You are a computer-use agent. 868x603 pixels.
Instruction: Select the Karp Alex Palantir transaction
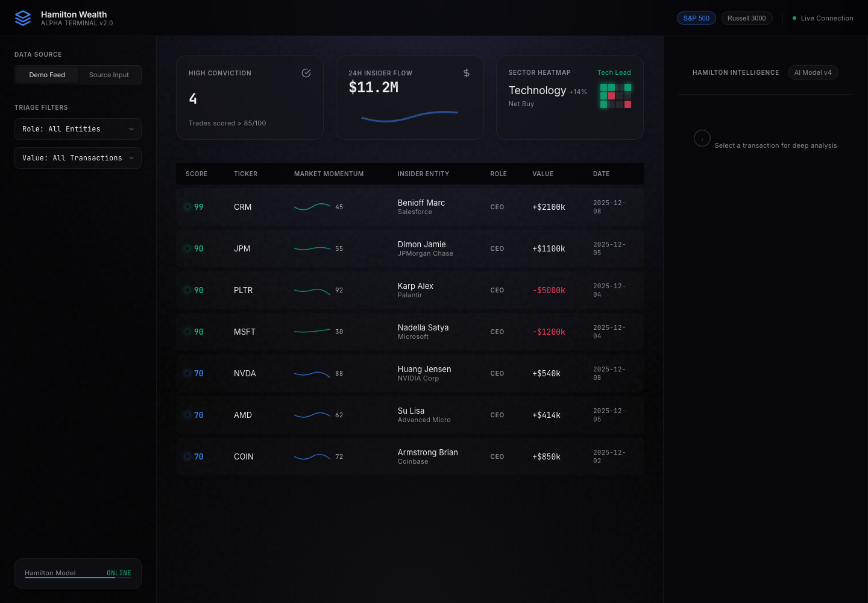pos(410,290)
